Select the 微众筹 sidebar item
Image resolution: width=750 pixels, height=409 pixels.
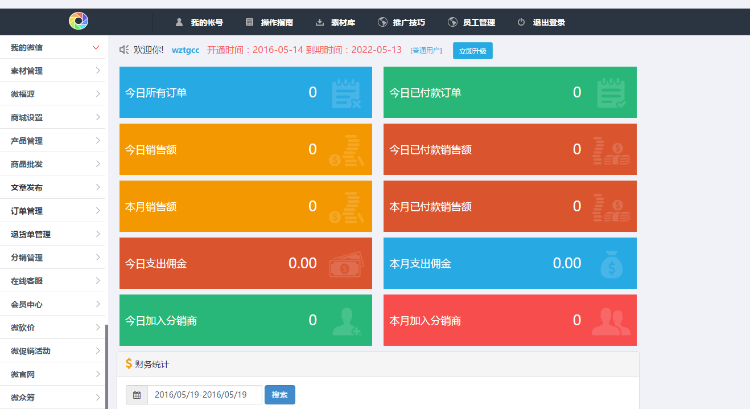(53, 398)
